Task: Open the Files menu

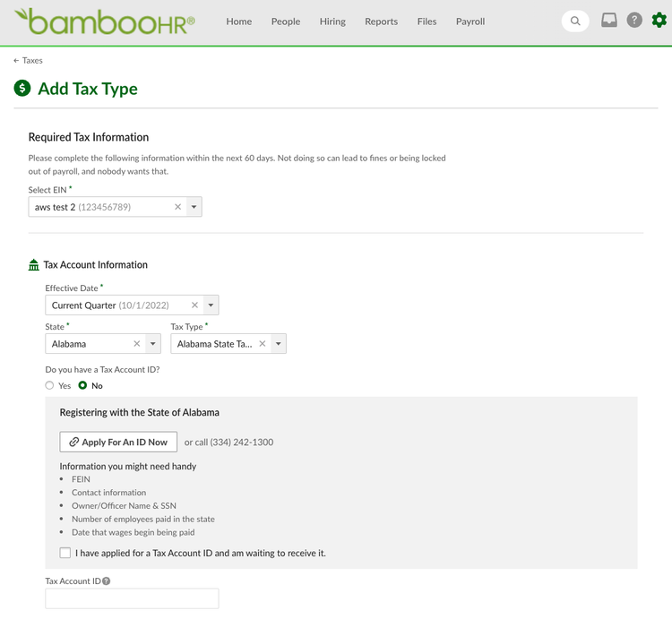Action: tap(426, 21)
